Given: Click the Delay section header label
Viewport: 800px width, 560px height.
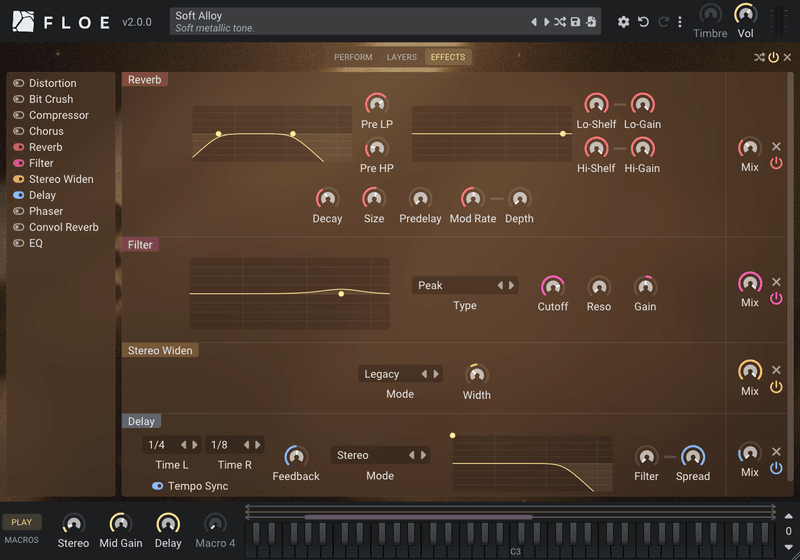Looking at the screenshot, I should (x=141, y=421).
